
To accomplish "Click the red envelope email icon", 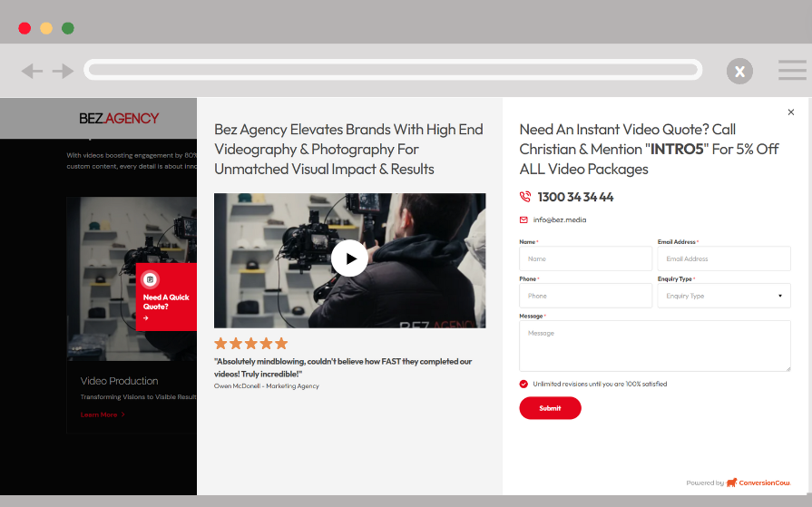I will tap(523, 220).
